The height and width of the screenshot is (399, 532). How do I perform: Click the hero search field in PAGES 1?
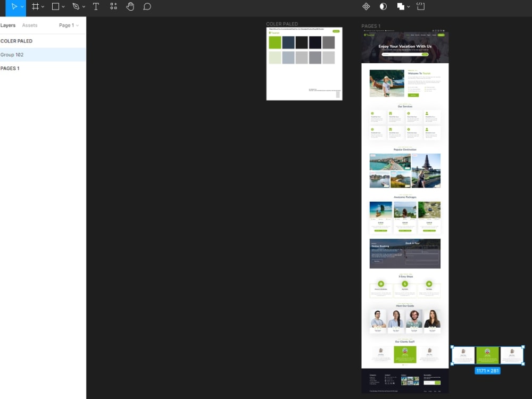pos(401,54)
